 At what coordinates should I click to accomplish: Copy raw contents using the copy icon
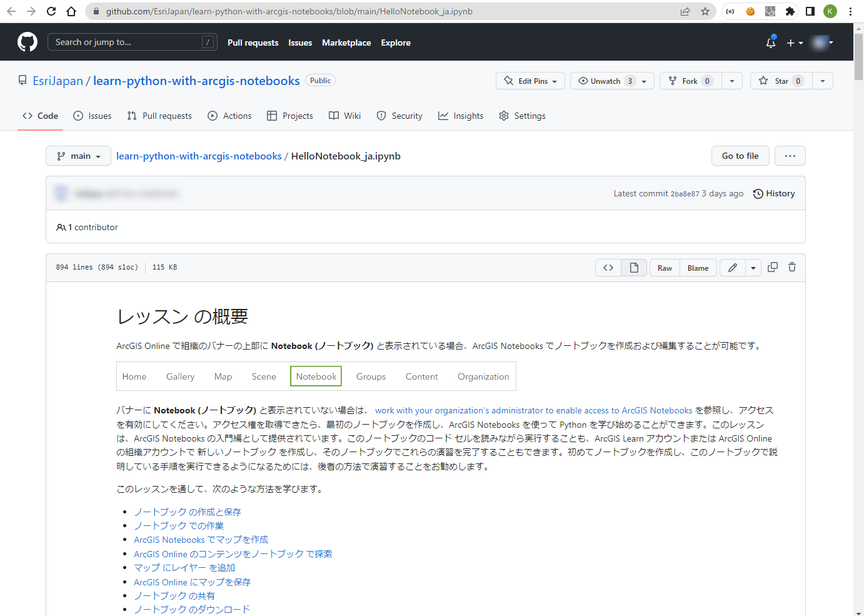coord(772,267)
